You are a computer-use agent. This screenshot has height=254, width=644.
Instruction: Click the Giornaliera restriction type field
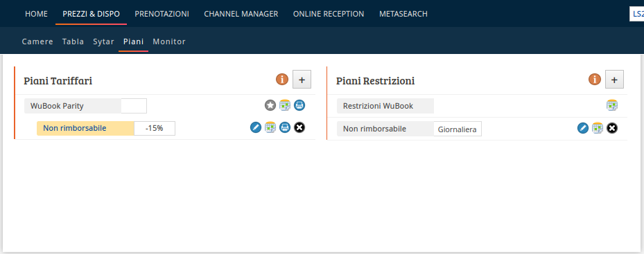pyautogui.click(x=457, y=129)
